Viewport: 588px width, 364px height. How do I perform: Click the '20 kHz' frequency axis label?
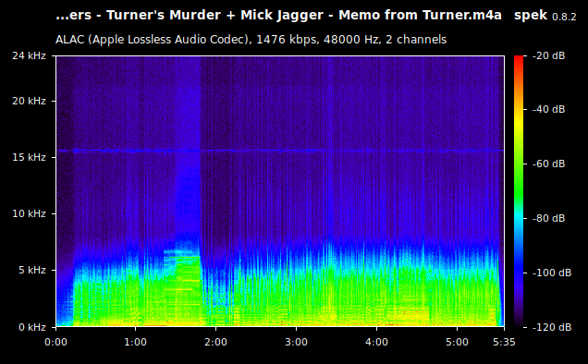coord(29,101)
